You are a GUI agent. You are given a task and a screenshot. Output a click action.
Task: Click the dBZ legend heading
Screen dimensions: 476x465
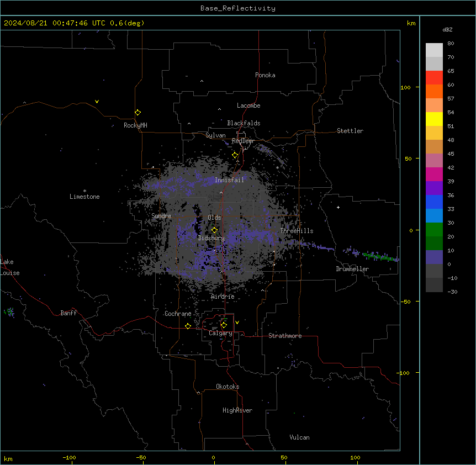click(x=447, y=30)
